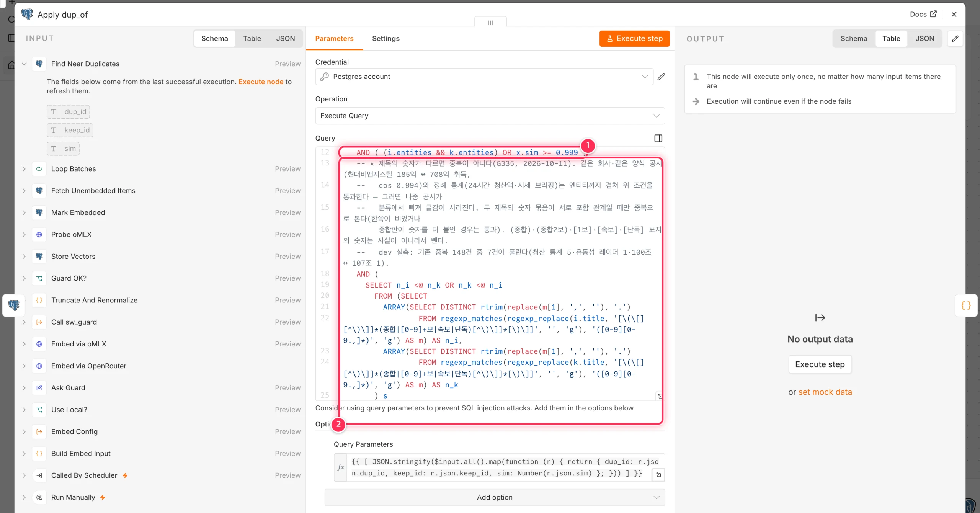Click the set mock data link
This screenshot has height=513, width=980.
(825, 392)
